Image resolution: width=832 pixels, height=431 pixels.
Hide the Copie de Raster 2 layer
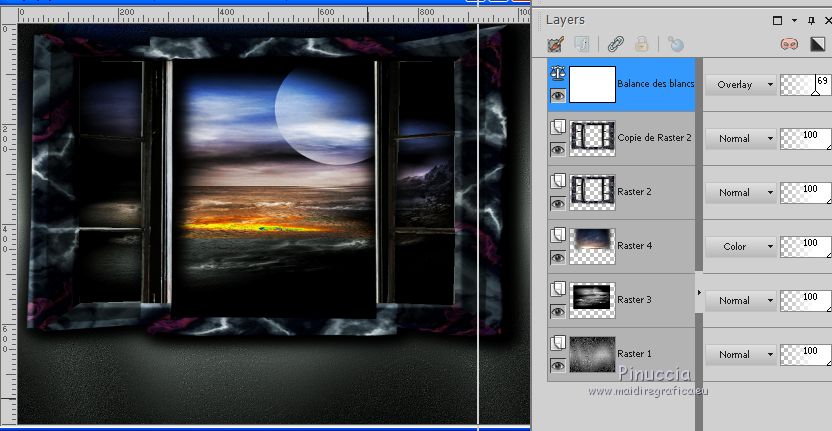[558, 150]
